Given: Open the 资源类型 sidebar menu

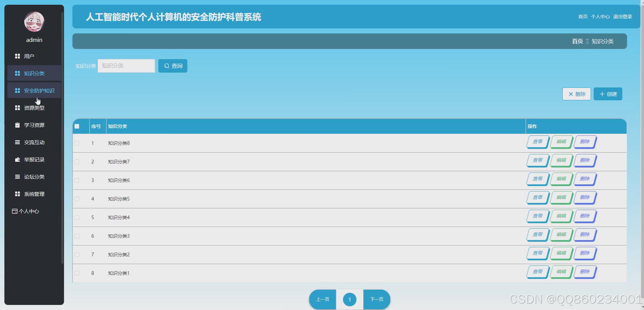Looking at the screenshot, I should pos(34,107).
